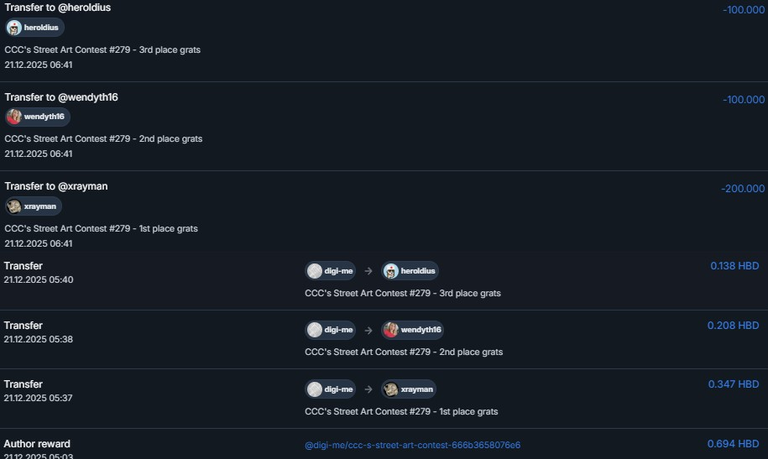The image size is (768, 459).
Task: Open the @digi-me/ccc-s-street-art-contest post link
Action: [x=412, y=445]
